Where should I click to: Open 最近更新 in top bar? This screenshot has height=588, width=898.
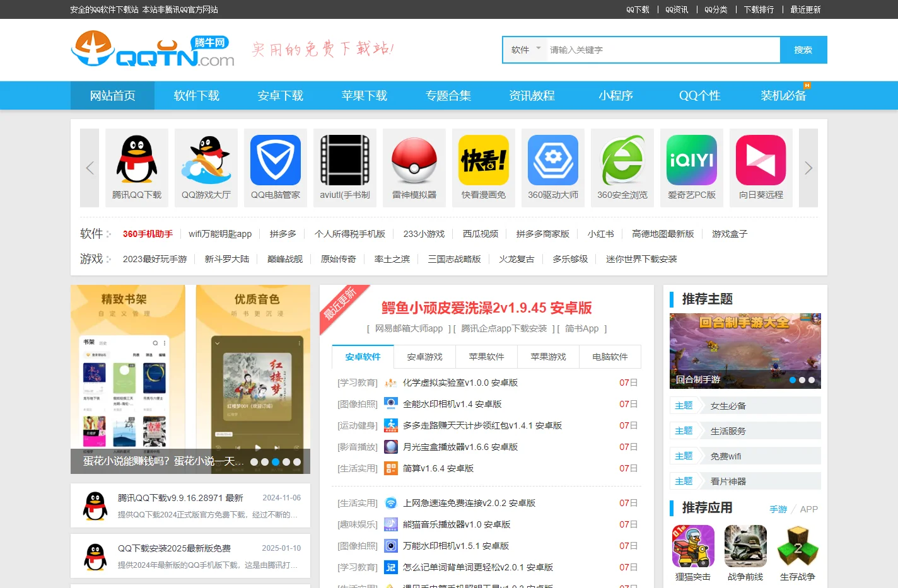[x=805, y=9]
